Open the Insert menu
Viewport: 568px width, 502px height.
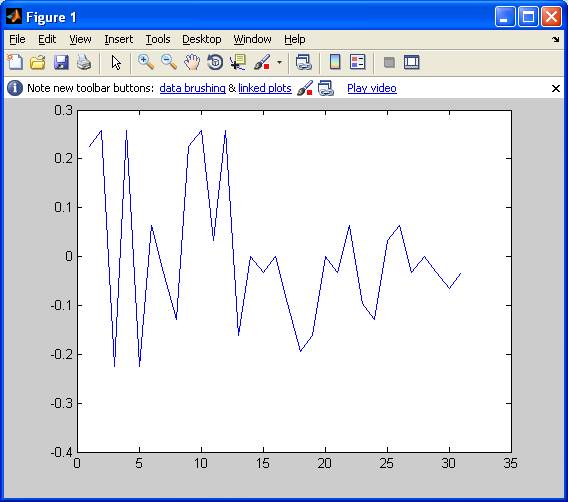pos(118,39)
